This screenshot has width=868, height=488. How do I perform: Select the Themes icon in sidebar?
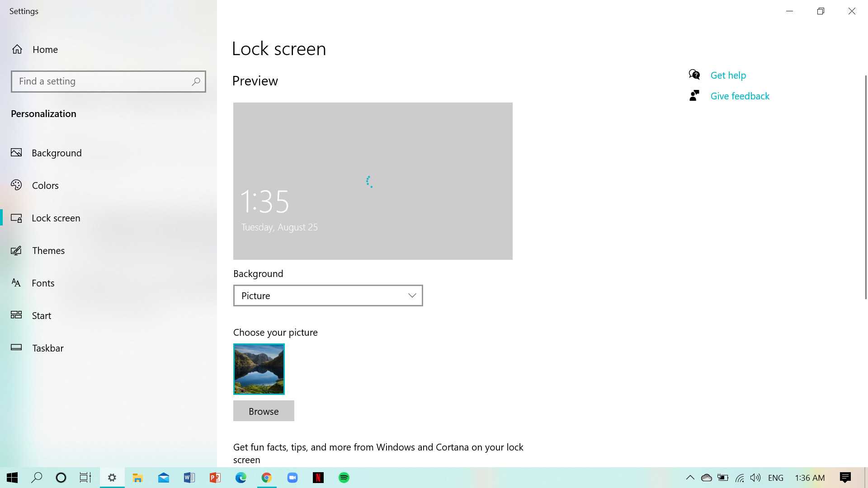[16, 250]
